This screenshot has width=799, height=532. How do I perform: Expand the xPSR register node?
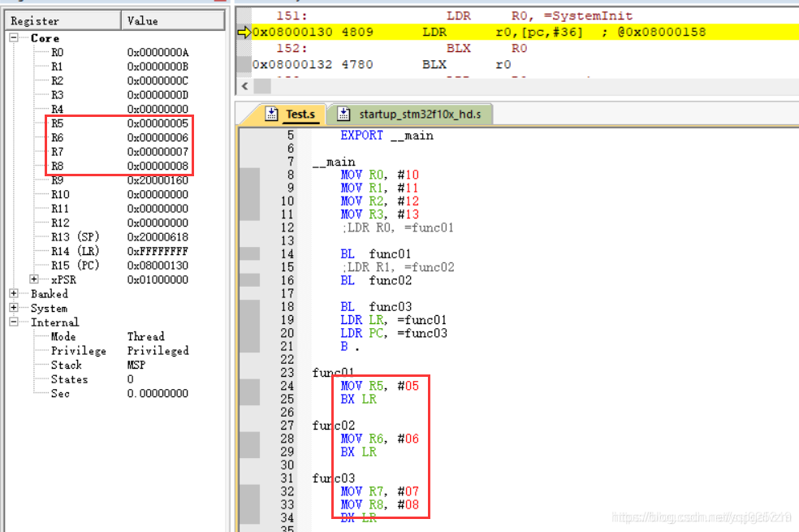pyautogui.click(x=33, y=279)
